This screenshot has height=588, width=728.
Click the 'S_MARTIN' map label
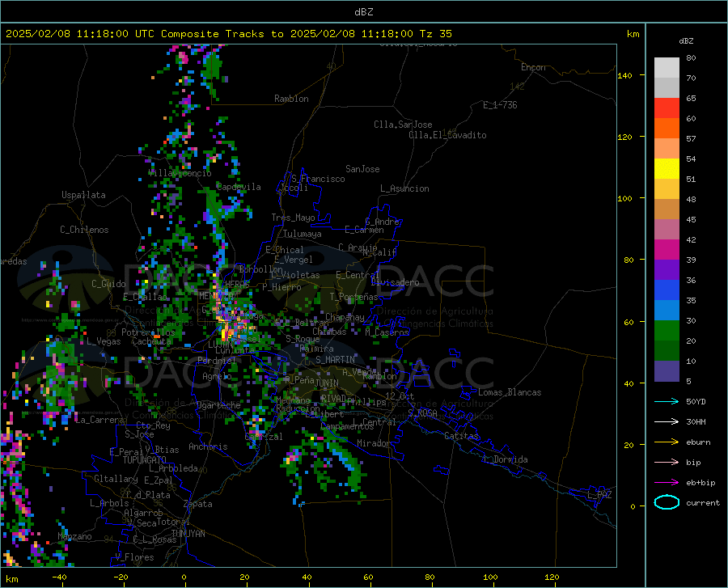tap(335, 360)
